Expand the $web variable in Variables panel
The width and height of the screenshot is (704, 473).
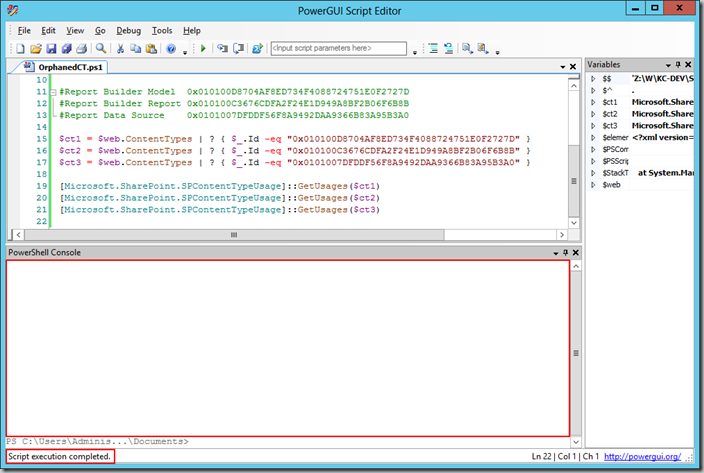[x=593, y=185]
